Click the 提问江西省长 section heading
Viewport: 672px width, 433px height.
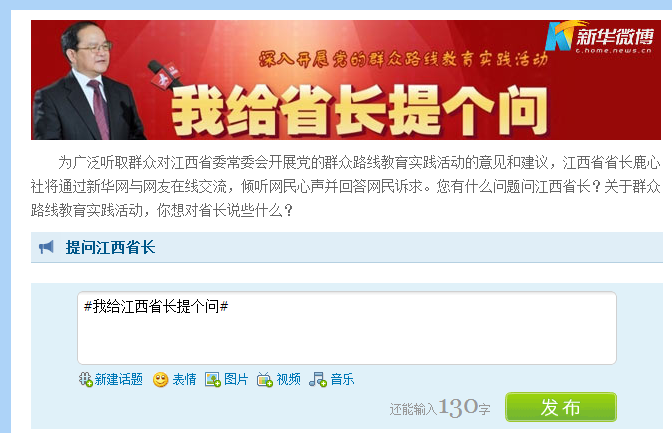coord(110,247)
